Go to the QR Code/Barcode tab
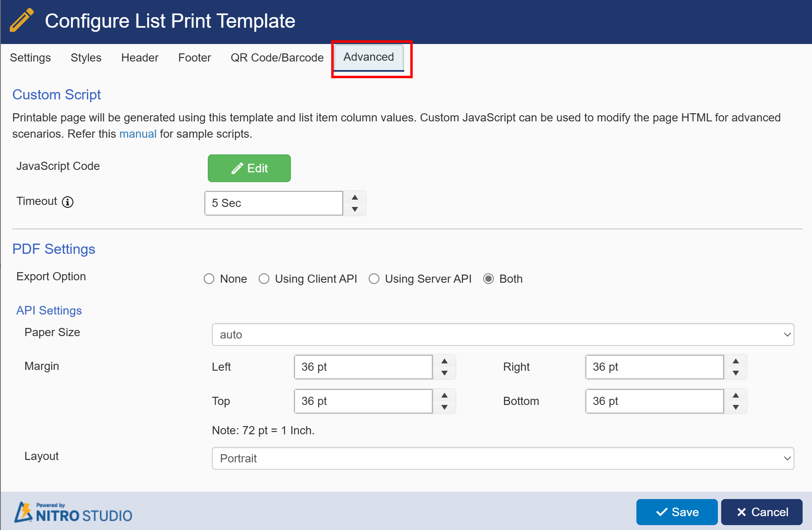Viewport: 812px width, 530px height. tap(277, 57)
